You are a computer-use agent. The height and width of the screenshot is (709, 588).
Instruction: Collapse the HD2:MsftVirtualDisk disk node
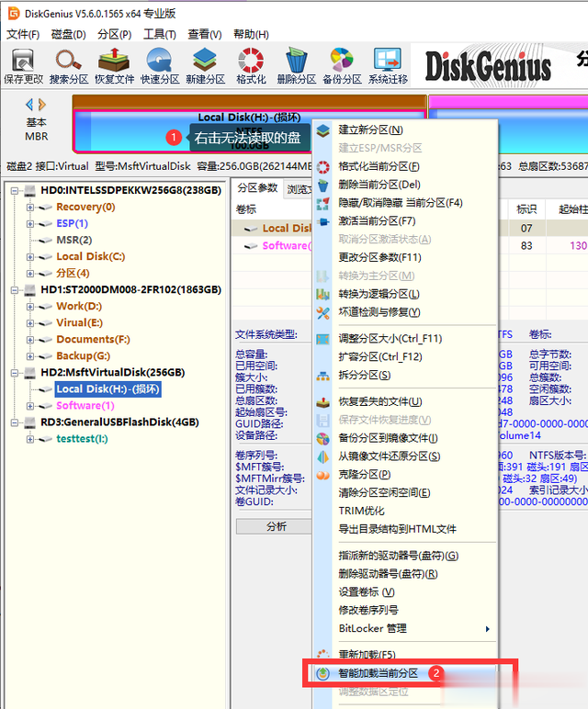point(15,373)
